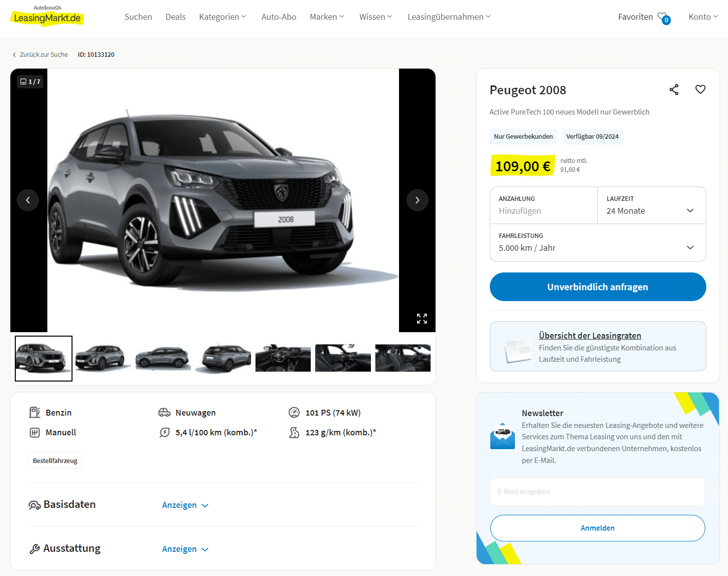Open the Auto-Abo page
Viewport: 728px width, 576px height.
[279, 17]
